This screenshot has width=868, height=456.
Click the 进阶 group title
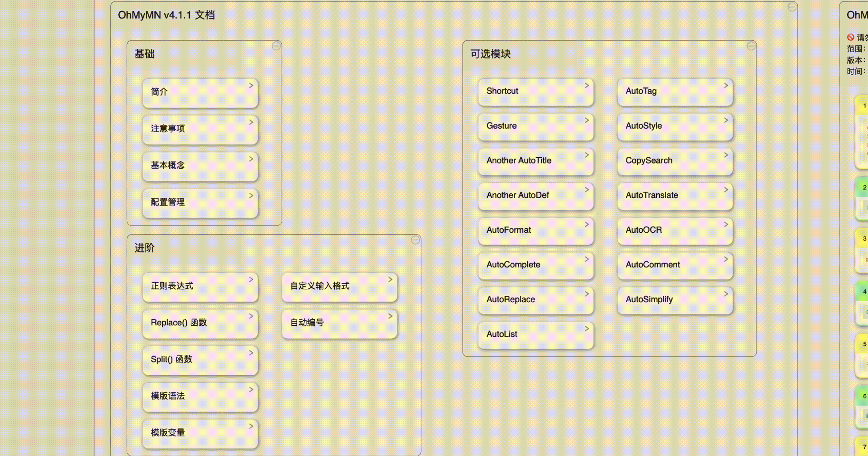point(145,248)
